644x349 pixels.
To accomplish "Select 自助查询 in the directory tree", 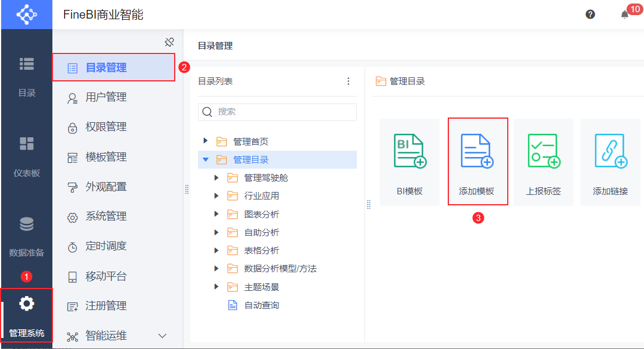I will pos(261,305).
